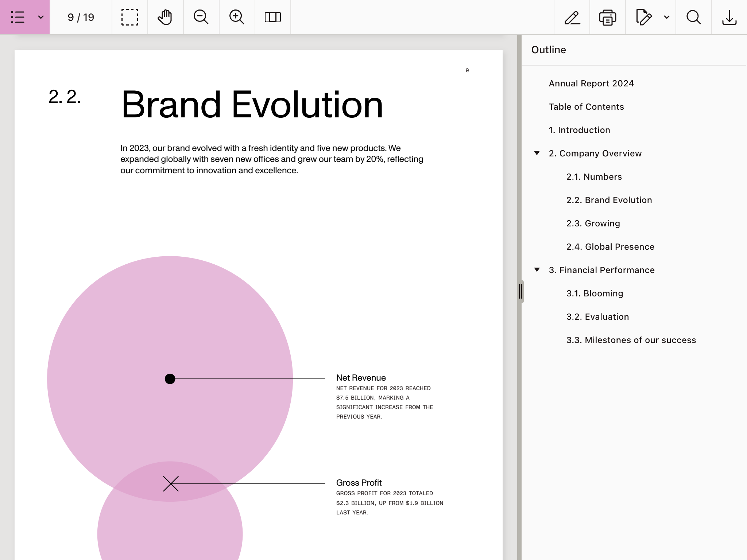Screen dimensions: 747x560
Task: Open 3.3. Milestones of our success
Action: 631,340
